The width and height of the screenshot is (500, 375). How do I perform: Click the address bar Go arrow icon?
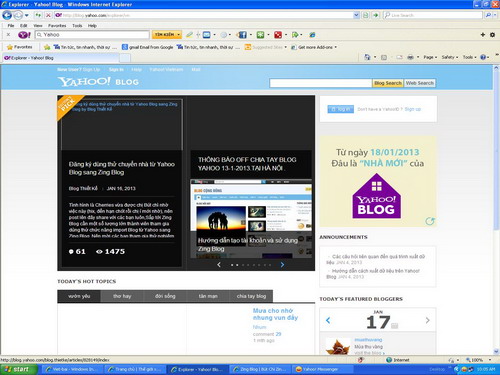[x=376, y=15]
